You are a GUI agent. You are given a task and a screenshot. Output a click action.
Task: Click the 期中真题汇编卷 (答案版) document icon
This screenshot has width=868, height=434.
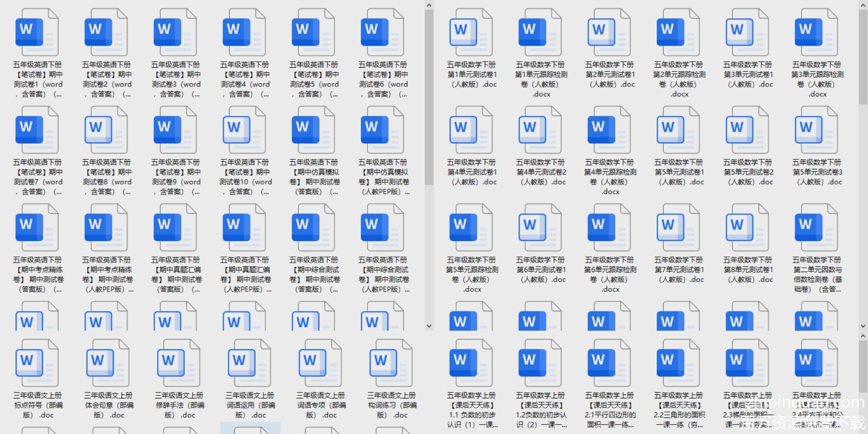click(x=175, y=227)
